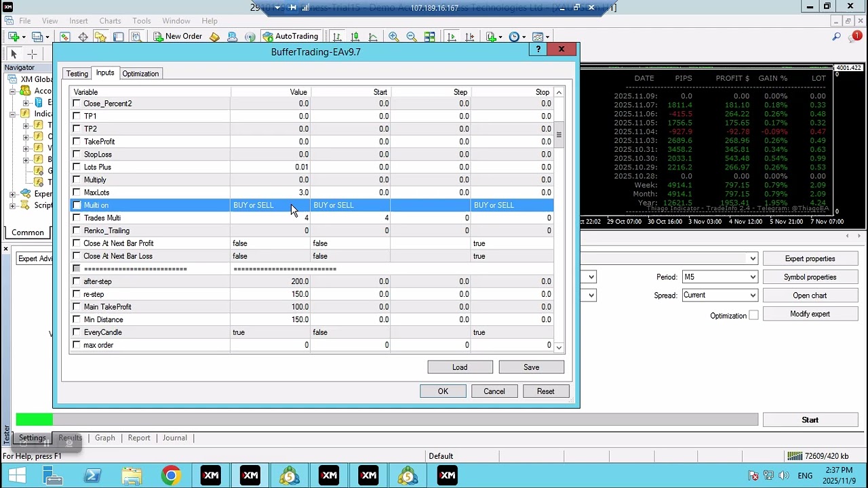Open the Profiles toolbar icon
Viewport: 868px width, 488px height.
point(37,37)
